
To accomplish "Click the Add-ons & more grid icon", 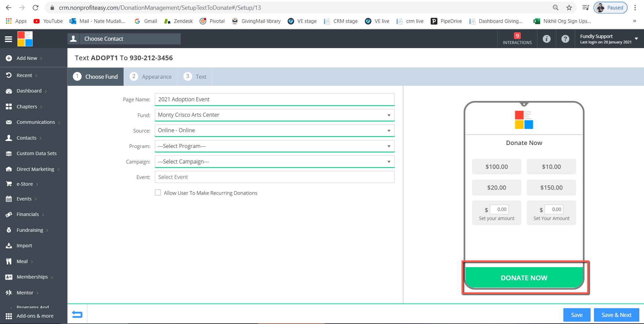I will tap(9, 316).
